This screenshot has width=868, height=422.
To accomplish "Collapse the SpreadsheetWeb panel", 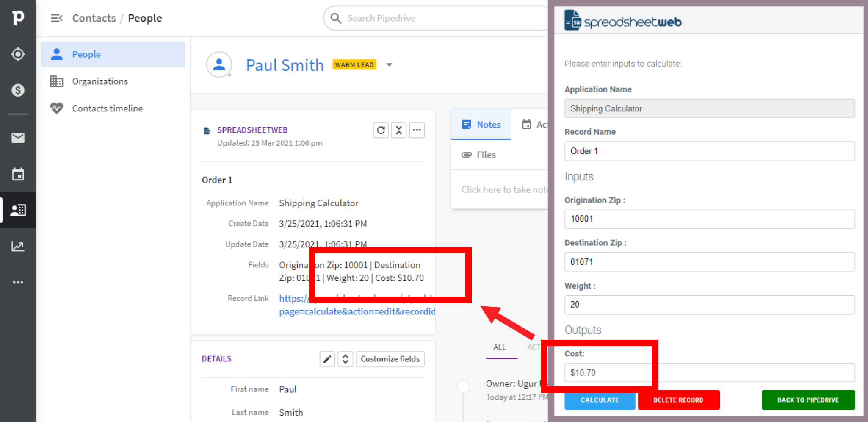I will pos(399,130).
